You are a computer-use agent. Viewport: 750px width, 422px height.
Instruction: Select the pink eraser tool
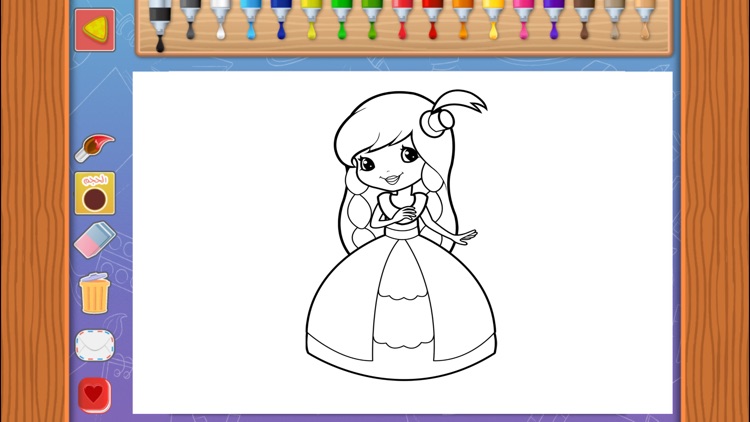pyautogui.click(x=95, y=239)
